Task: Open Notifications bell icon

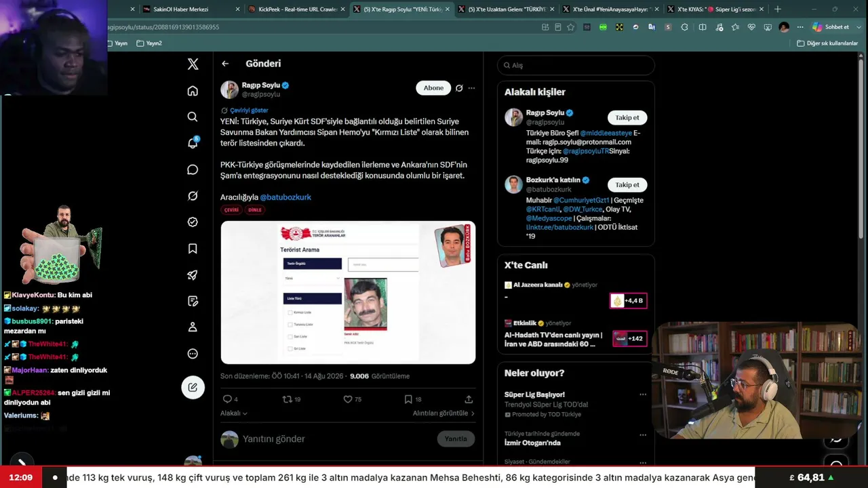Action: pyautogui.click(x=193, y=143)
